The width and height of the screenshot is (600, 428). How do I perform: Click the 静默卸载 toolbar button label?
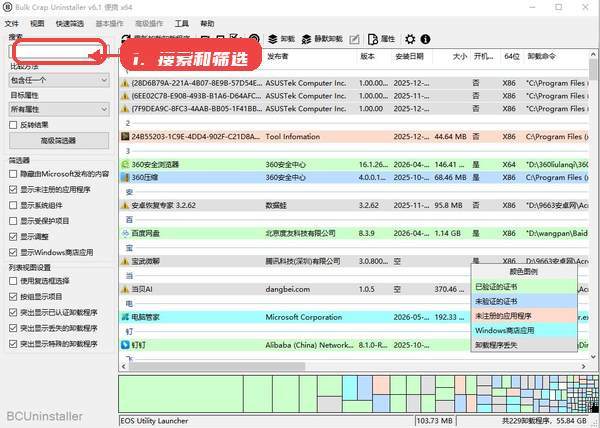328,39
